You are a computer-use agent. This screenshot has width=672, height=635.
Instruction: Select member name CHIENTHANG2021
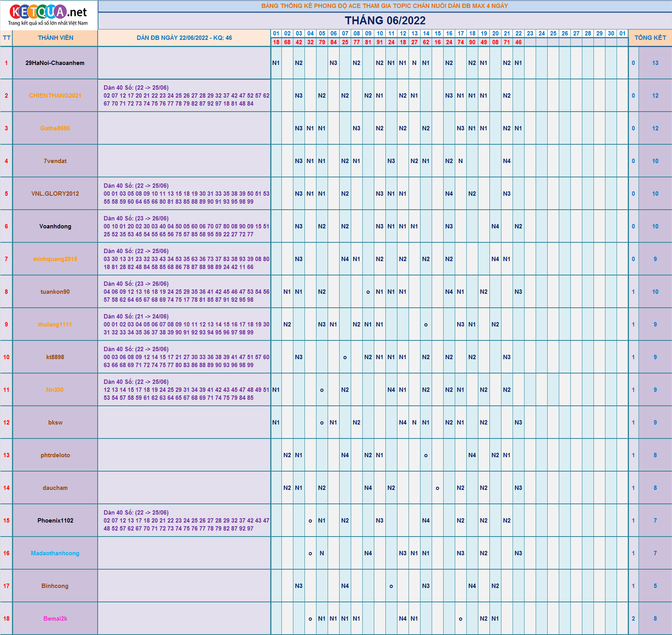point(55,96)
